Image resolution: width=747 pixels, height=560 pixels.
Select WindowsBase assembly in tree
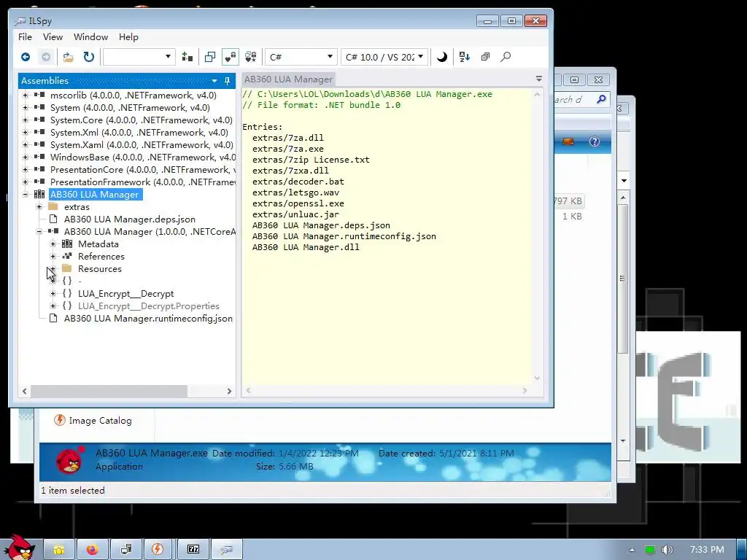coord(143,157)
